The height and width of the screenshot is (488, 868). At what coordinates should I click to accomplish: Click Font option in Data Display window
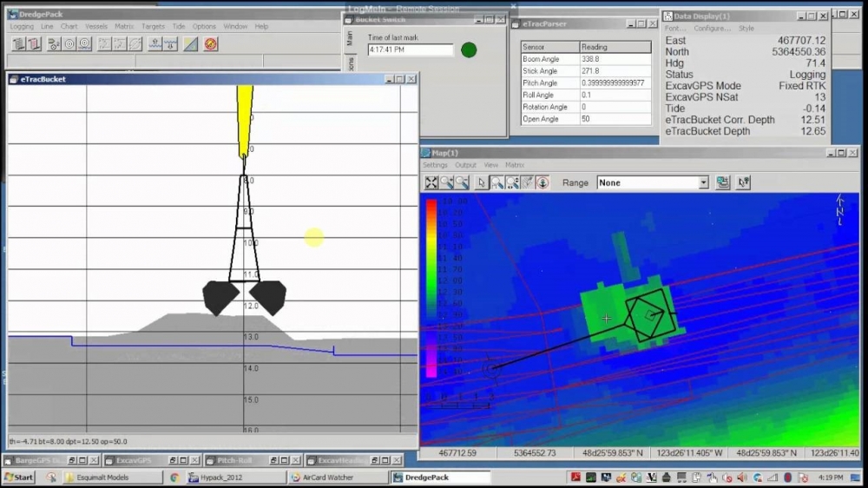click(x=674, y=29)
